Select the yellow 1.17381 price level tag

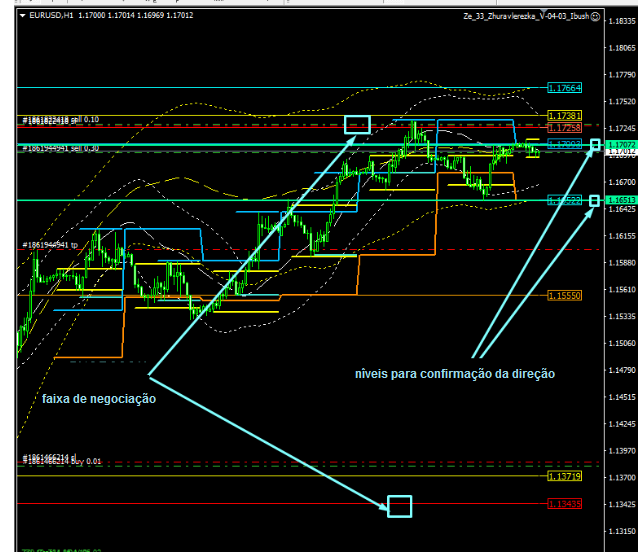tap(564, 116)
